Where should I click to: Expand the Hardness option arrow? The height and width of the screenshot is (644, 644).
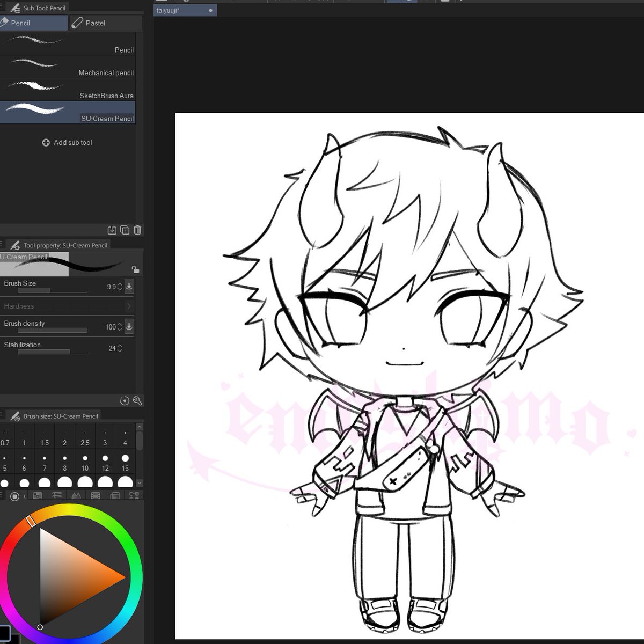128,306
